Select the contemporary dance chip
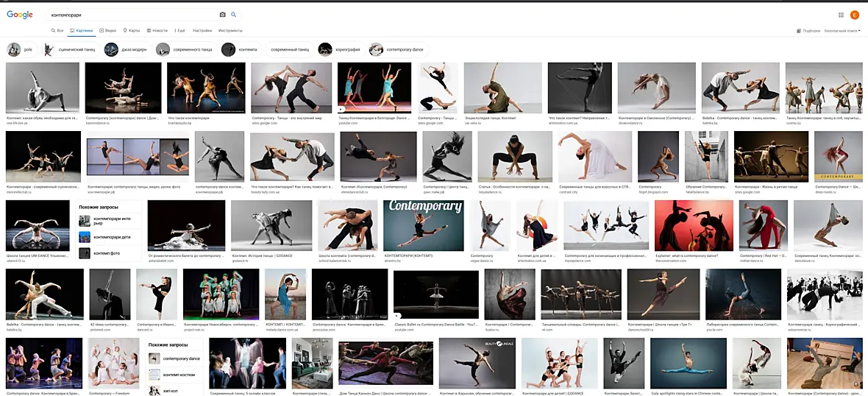This screenshot has height=396, width=868. [x=399, y=50]
